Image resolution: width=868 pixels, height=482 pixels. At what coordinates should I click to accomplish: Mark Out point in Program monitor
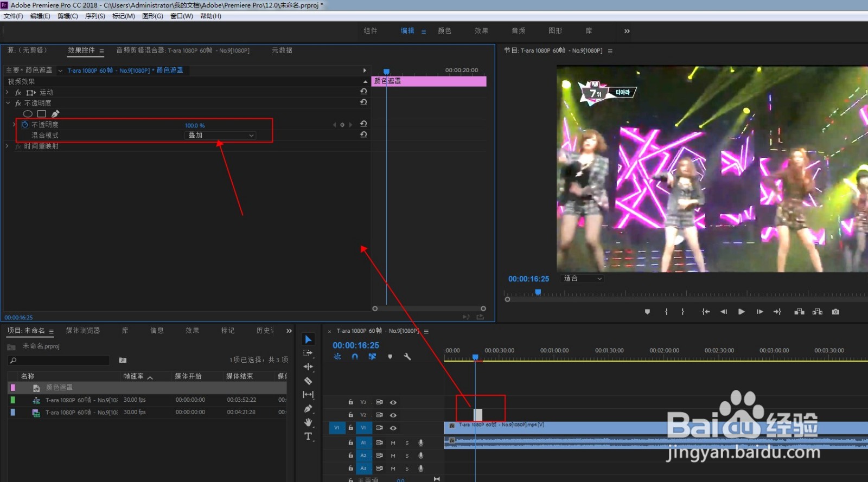point(682,312)
